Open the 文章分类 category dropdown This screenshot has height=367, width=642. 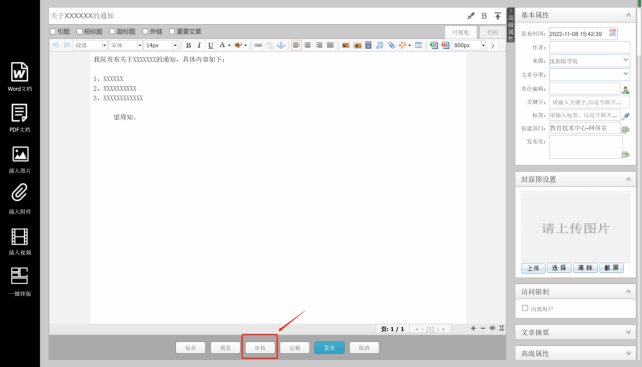point(589,74)
